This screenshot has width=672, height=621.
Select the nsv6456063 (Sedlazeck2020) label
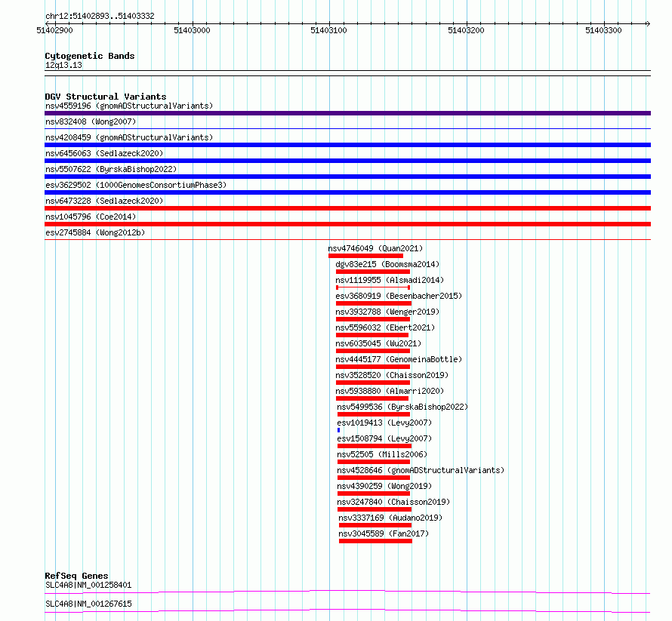104,153
